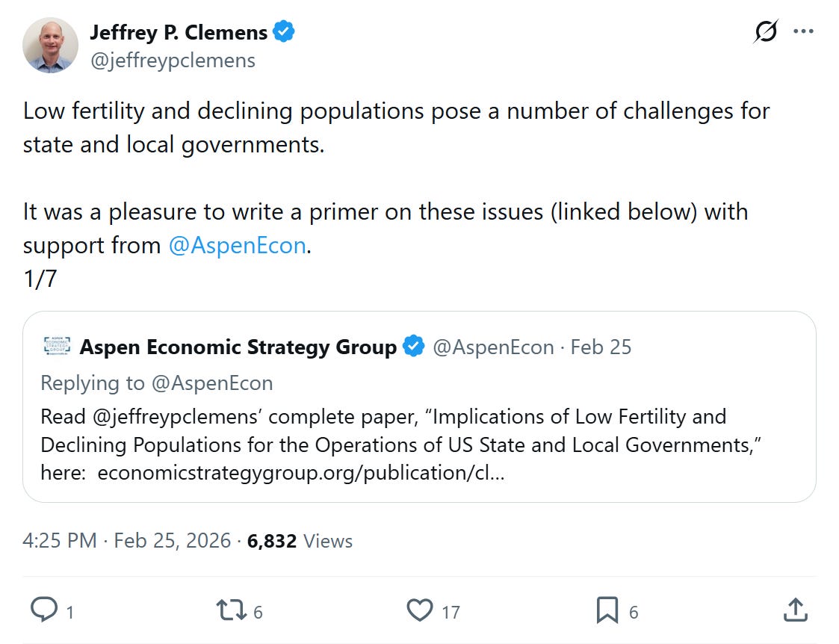Click Aspen Economic Strategy Group logo avatar

pos(57,347)
